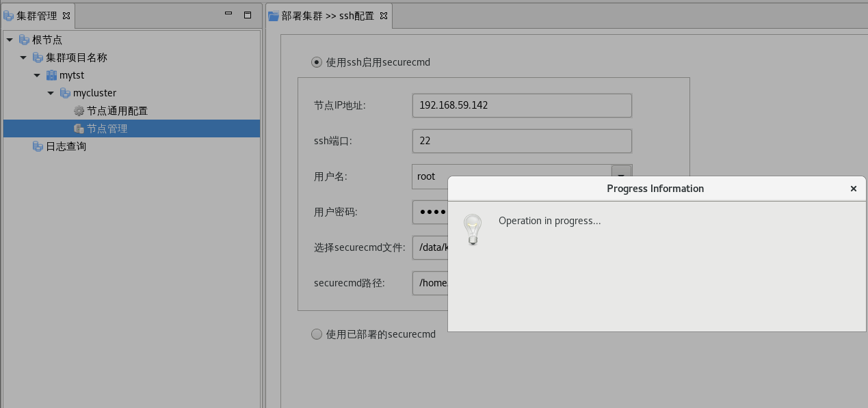Select 使用已部署的securecmd radio option
The width and height of the screenshot is (868, 408).
tap(317, 334)
